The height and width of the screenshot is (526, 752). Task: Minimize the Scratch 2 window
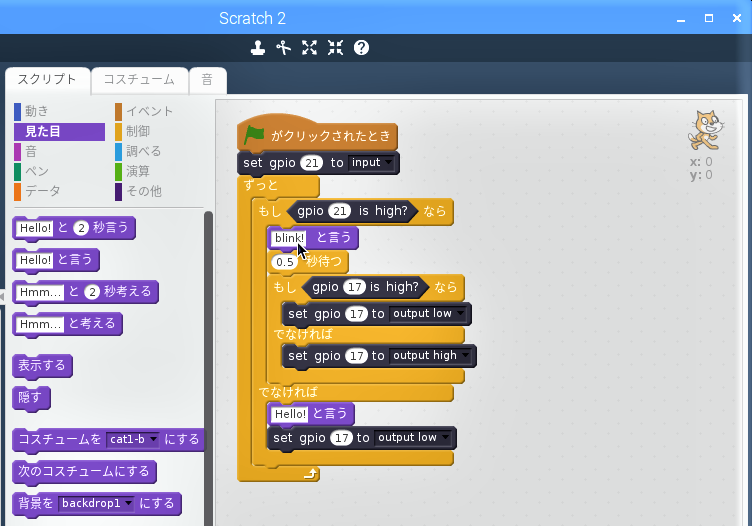(x=681, y=19)
